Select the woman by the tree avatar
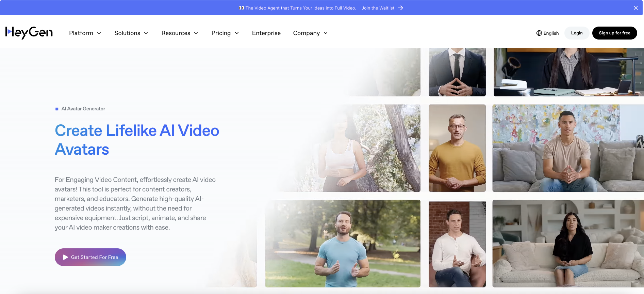The image size is (644, 294). [x=349, y=148]
